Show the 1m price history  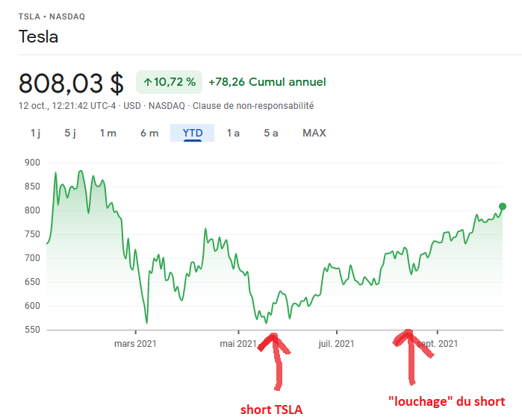pos(108,133)
